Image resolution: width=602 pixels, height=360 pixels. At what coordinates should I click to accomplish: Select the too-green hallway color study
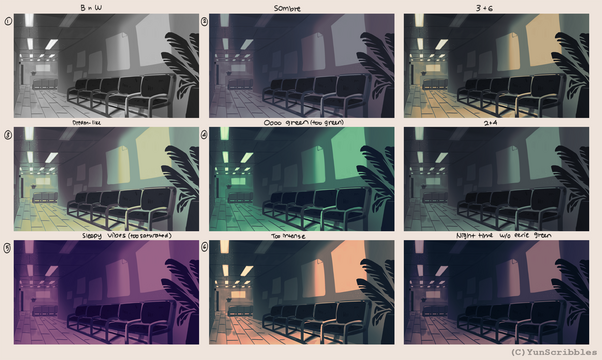tap(301, 179)
